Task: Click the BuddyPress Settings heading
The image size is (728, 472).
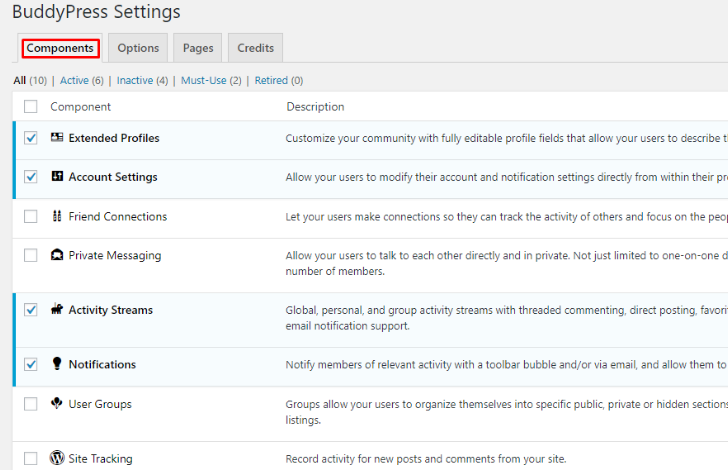Action: point(96,12)
